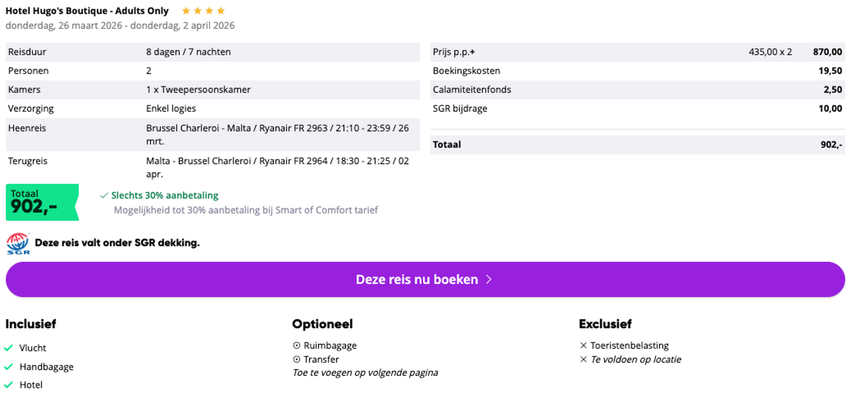Select the Terugreis flight details row
Viewport: 868px width, 402px height.
[212, 167]
